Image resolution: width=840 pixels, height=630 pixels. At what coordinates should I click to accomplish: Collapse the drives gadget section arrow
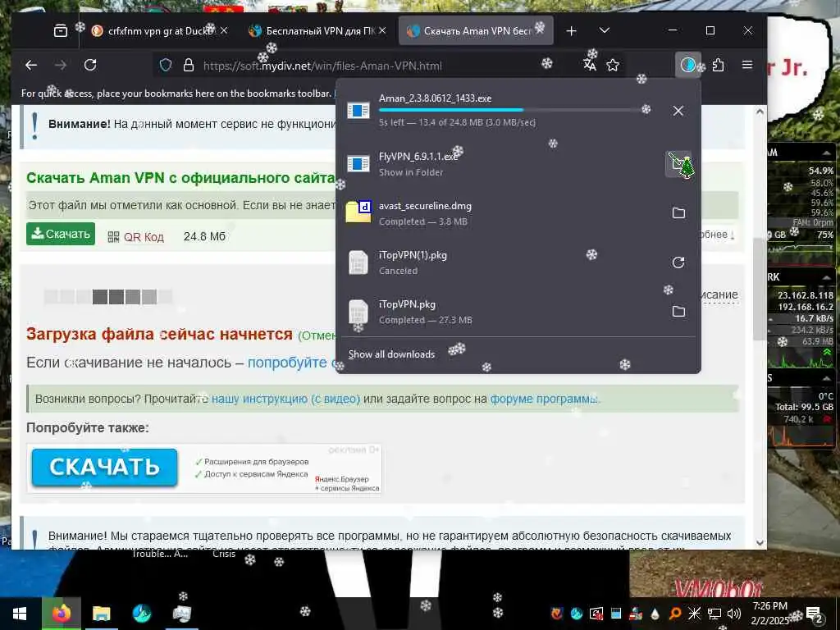click(x=827, y=378)
